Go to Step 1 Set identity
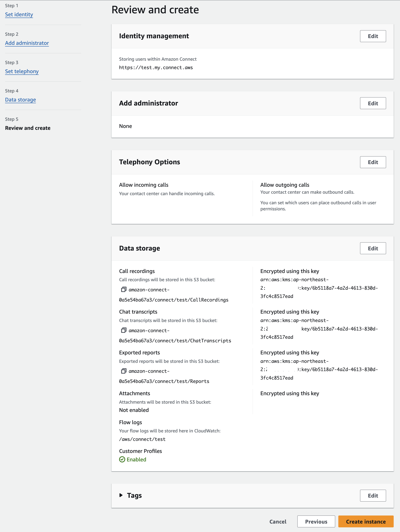This screenshot has height=532, width=400. tap(19, 14)
